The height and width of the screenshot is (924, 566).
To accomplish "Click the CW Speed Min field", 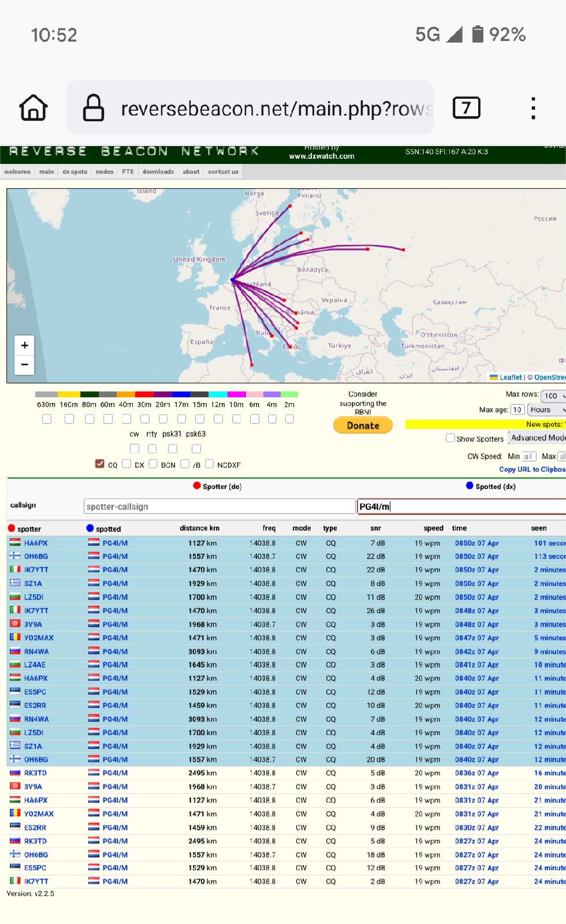I will pyautogui.click(x=528, y=456).
